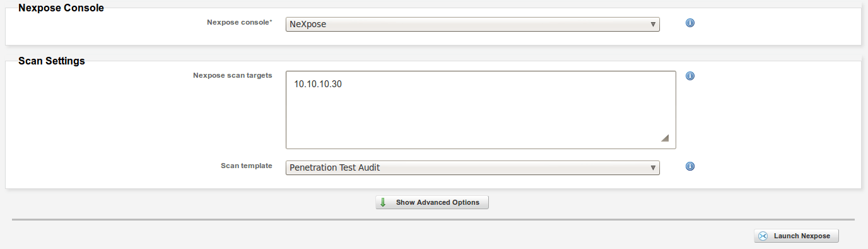The width and height of the screenshot is (868, 249).
Task: Open the NeXpose console dropdown
Action: (x=472, y=25)
